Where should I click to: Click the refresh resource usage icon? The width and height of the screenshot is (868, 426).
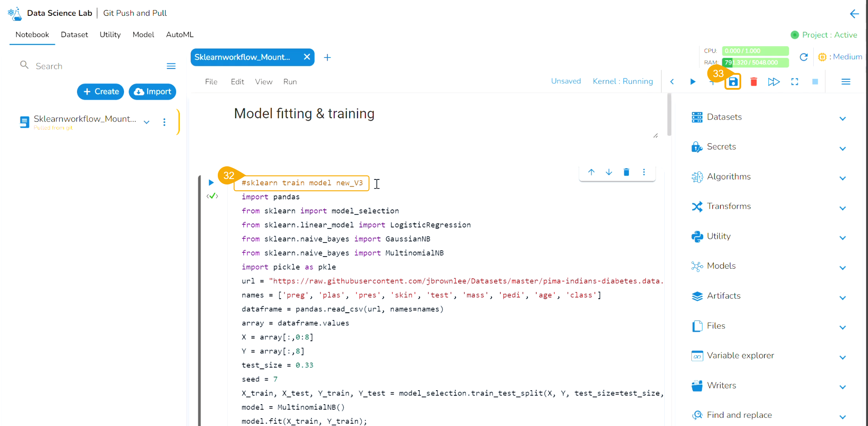point(804,57)
